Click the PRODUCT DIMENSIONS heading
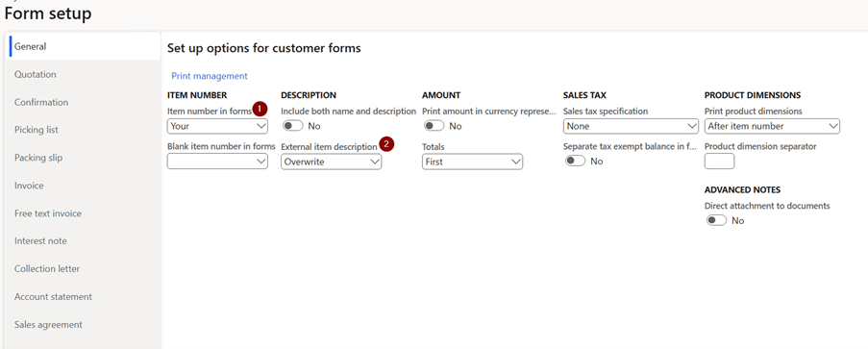The height and width of the screenshot is (349, 868). pyautogui.click(x=753, y=95)
